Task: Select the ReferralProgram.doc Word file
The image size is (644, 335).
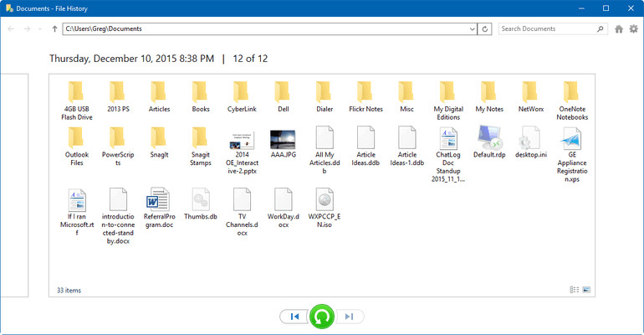Action: (160, 208)
